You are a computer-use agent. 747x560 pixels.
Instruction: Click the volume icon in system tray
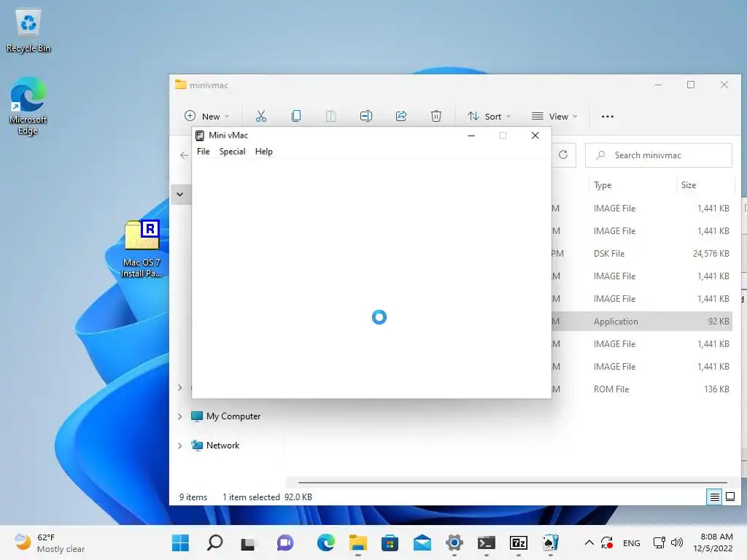click(676, 542)
